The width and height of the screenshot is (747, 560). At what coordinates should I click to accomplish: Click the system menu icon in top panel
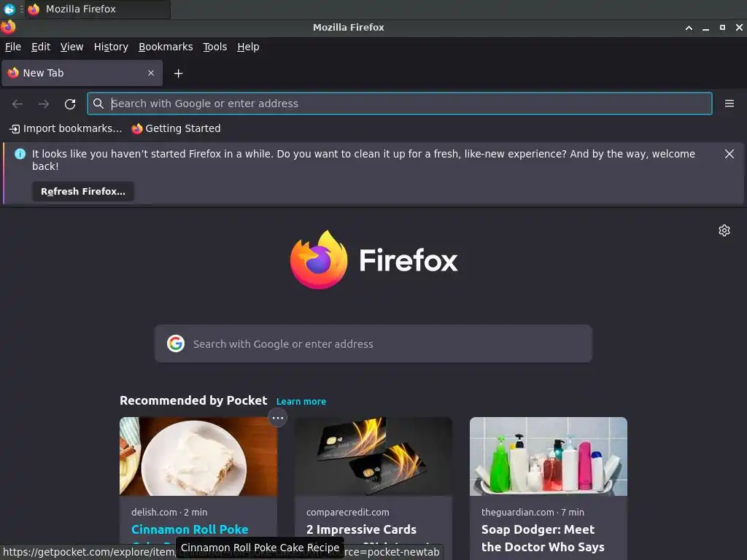click(x=9, y=9)
